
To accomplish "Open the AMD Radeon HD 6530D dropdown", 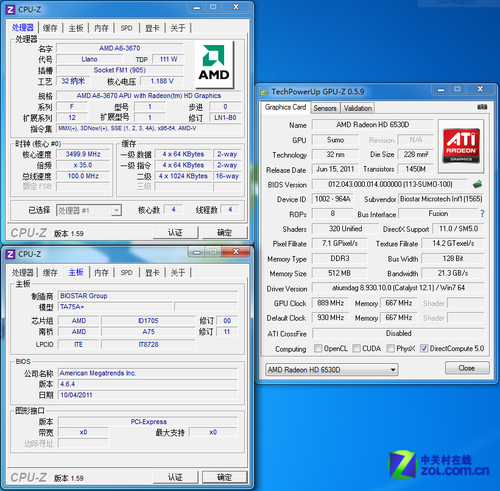I will [x=332, y=369].
